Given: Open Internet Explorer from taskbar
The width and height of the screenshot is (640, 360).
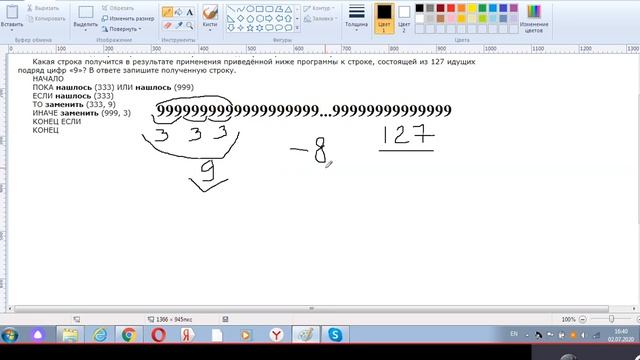Looking at the screenshot, I should [x=100, y=335].
